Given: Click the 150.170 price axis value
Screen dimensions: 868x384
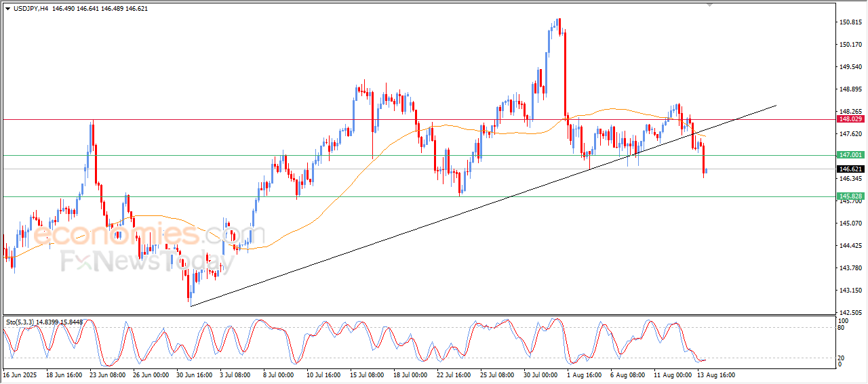Looking at the screenshot, I should [850, 45].
